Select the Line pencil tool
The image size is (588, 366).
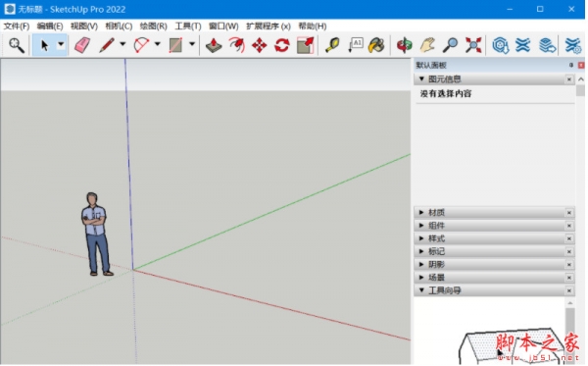[x=107, y=45]
